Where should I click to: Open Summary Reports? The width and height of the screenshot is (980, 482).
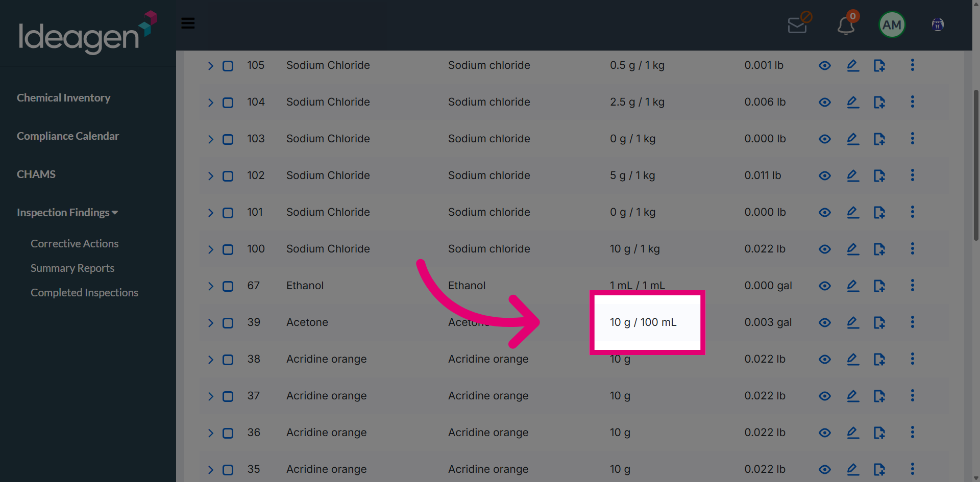tap(72, 268)
